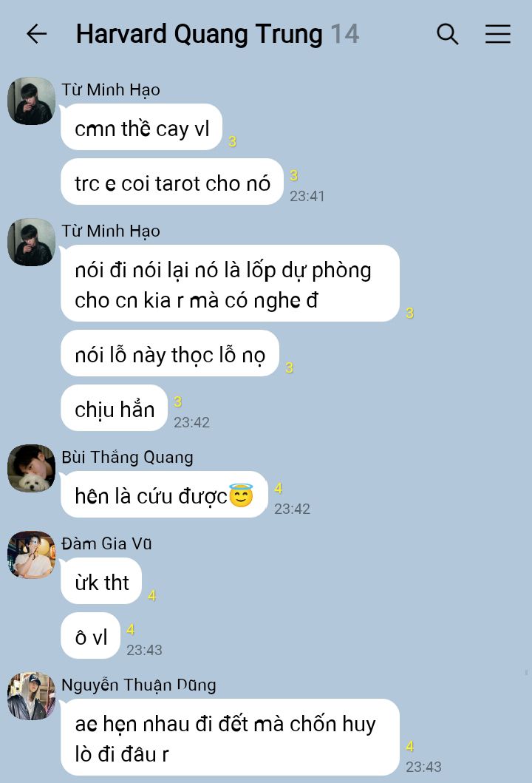This screenshot has height=783, width=532.
Task: Select the "cmn thề cay vl" message
Action: (141, 127)
